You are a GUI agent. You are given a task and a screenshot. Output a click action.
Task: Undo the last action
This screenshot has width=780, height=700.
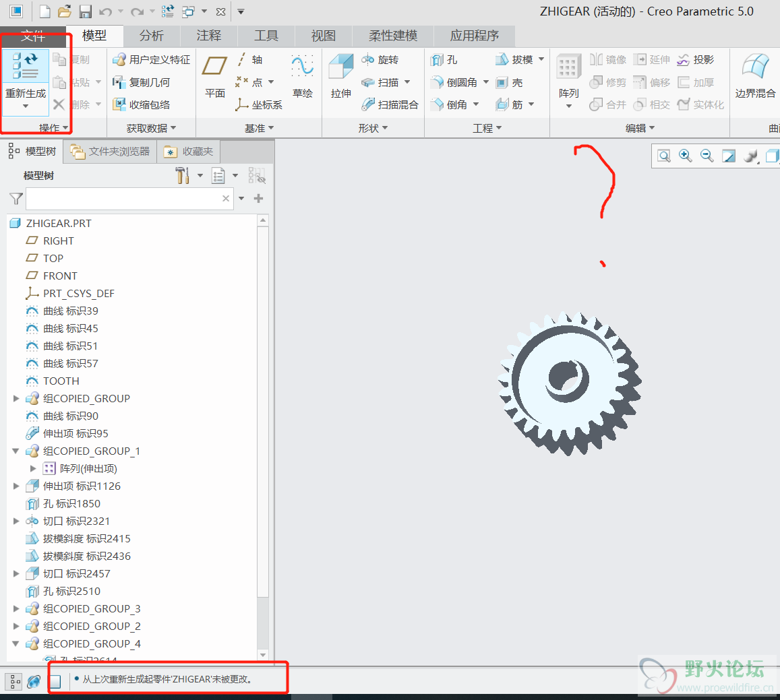pyautogui.click(x=105, y=11)
